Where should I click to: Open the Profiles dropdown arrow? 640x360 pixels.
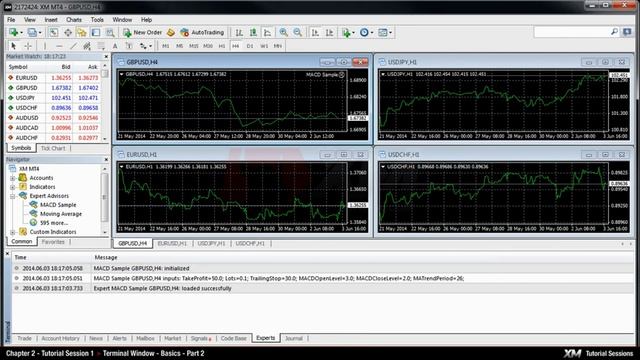[40, 33]
